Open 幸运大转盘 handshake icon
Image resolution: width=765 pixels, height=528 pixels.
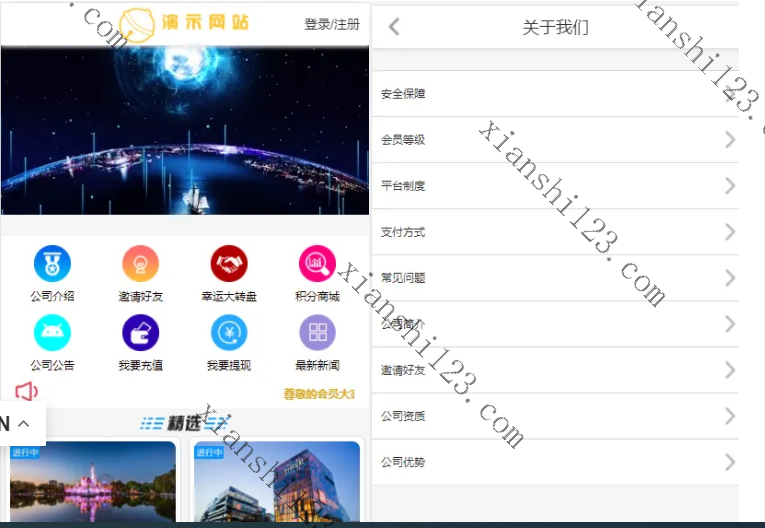[229, 264]
